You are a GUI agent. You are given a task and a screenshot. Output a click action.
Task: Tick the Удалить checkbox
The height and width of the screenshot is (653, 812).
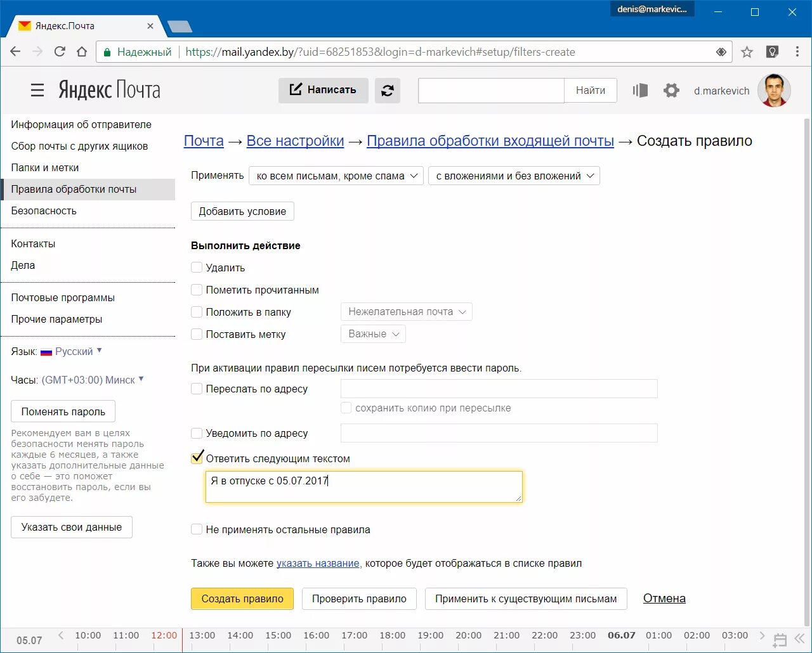[197, 268]
